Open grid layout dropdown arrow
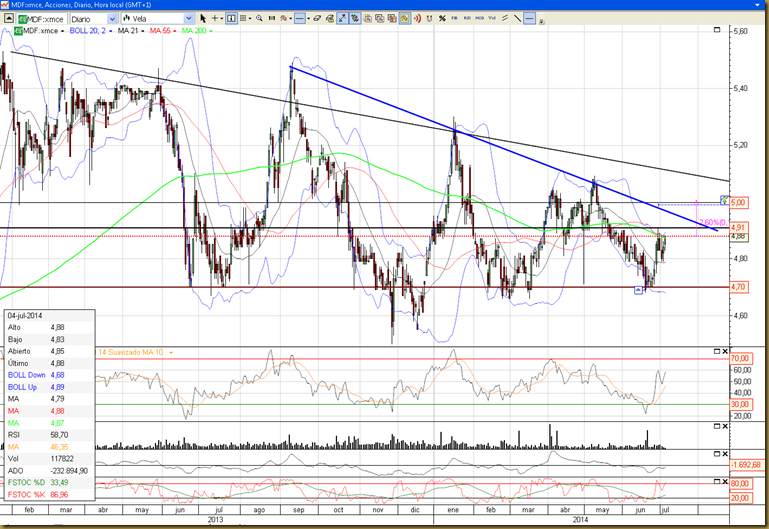Image resolution: width=769 pixels, height=529 pixels. pyautogui.click(x=250, y=19)
